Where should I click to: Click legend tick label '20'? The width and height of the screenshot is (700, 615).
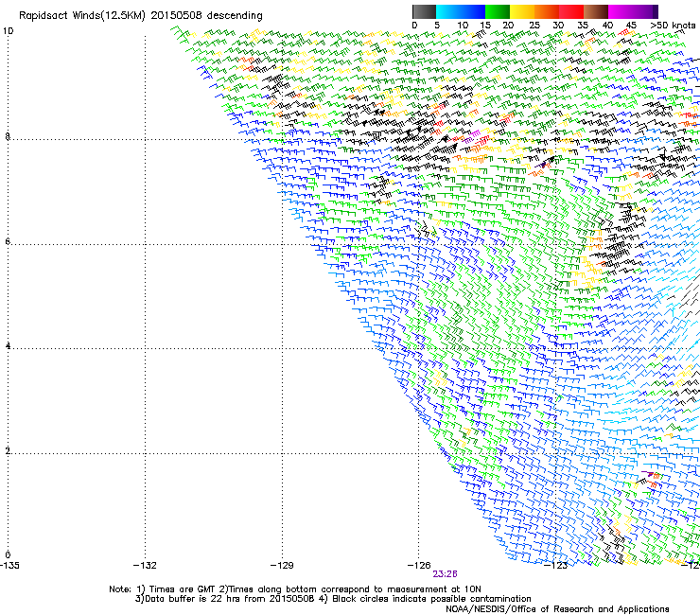coord(508,26)
